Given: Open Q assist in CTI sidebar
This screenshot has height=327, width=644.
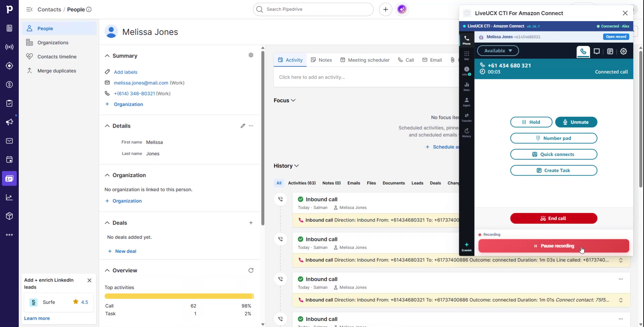Looking at the screenshot, I should (x=467, y=247).
